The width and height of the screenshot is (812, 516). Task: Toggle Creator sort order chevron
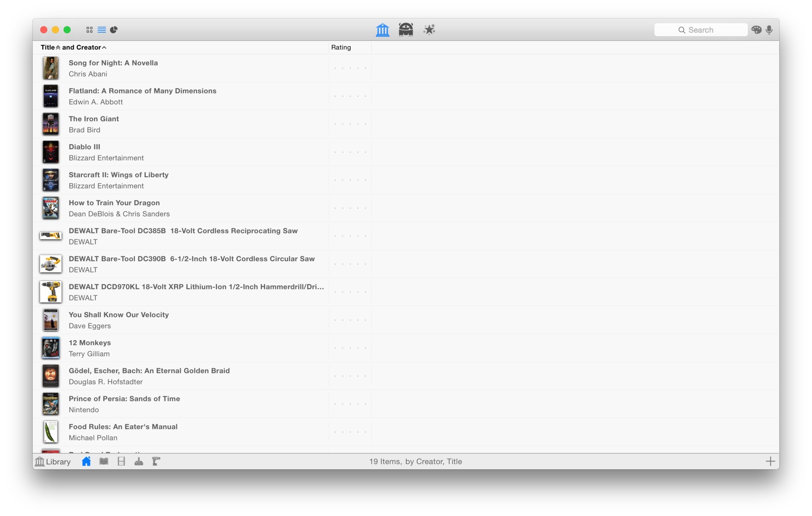tap(104, 48)
